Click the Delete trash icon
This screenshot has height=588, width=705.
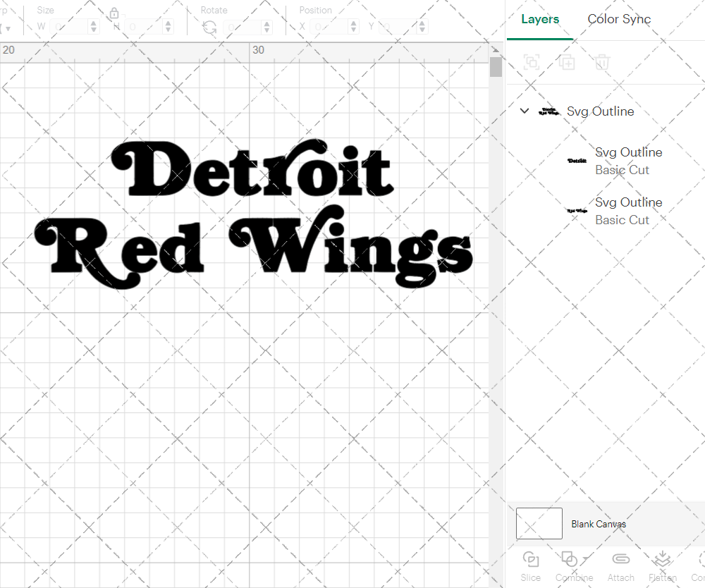click(x=602, y=62)
